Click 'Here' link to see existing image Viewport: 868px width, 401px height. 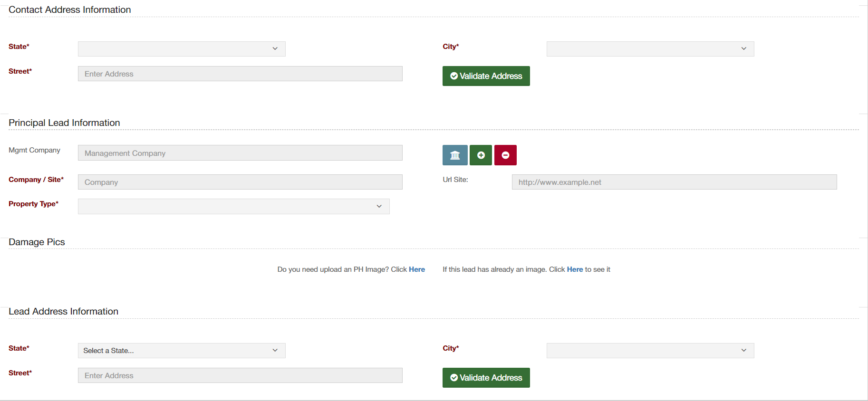click(575, 269)
